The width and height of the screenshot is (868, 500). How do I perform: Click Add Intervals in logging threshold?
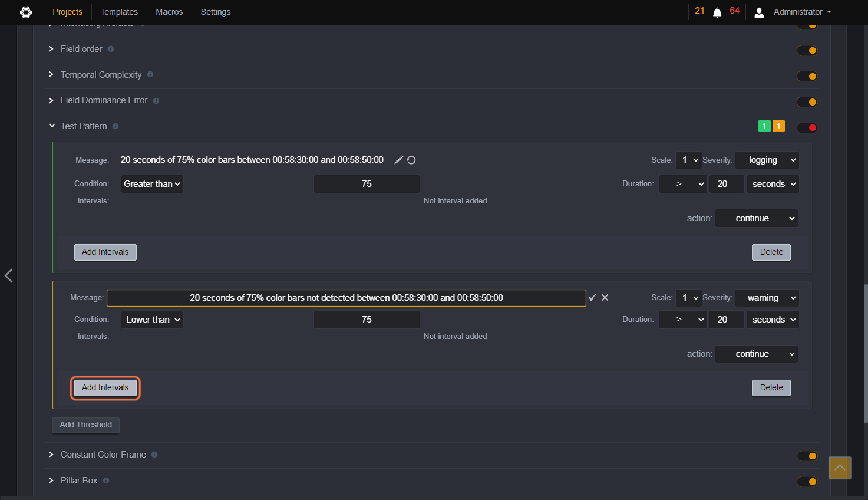pyautogui.click(x=105, y=252)
